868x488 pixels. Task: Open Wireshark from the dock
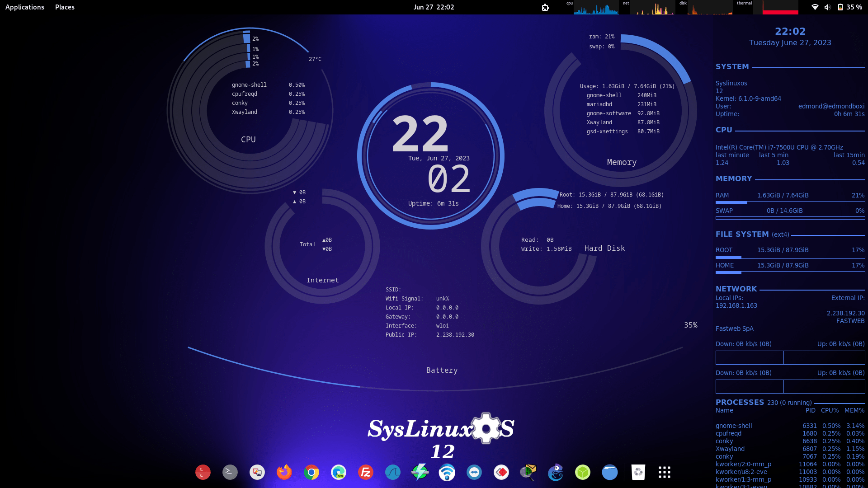click(x=393, y=472)
